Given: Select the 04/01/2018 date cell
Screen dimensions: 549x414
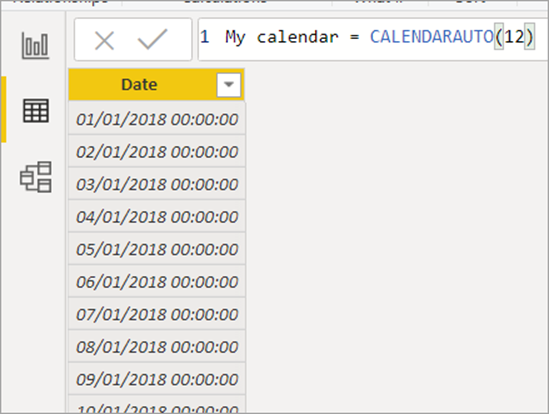Looking at the screenshot, I should [x=157, y=217].
